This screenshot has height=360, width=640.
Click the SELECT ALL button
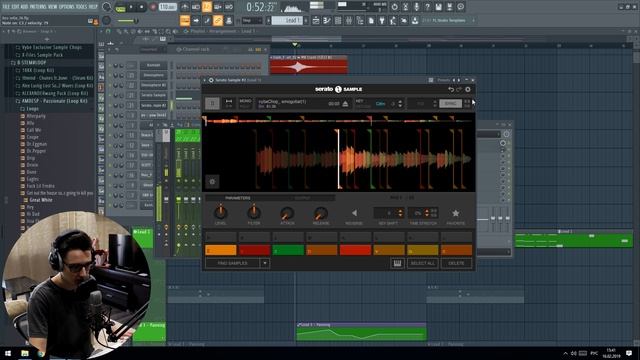[422, 263]
